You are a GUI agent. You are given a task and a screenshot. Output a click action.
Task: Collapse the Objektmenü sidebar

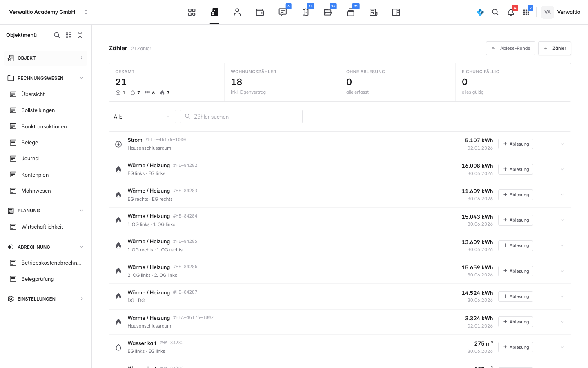click(x=80, y=35)
